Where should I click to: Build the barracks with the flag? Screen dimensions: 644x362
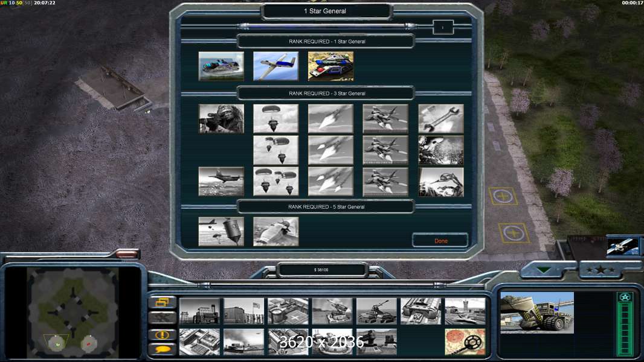click(243, 311)
